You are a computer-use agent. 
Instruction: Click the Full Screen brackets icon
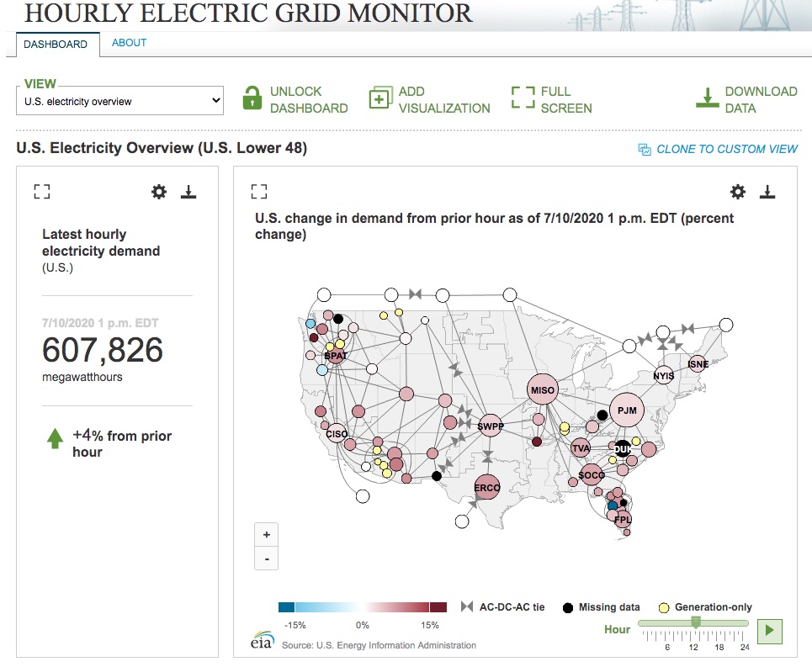click(523, 98)
